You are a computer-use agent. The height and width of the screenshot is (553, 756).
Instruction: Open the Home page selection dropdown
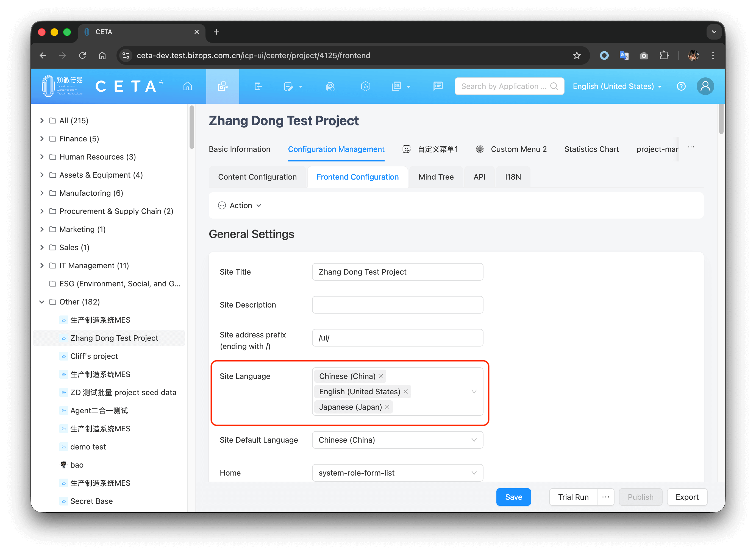click(x=398, y=473)
